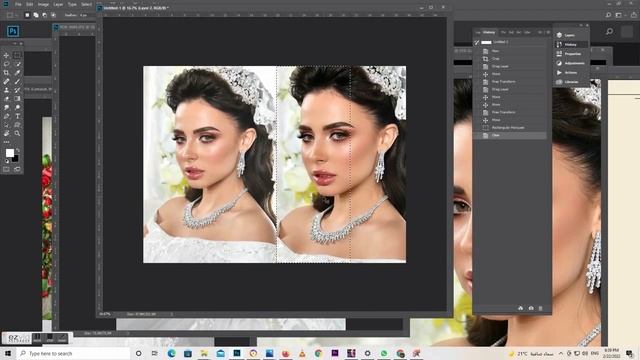The image size is (640, 360).
Task: Collapse the tools panel with double arrows
Action: coord(15,43)
